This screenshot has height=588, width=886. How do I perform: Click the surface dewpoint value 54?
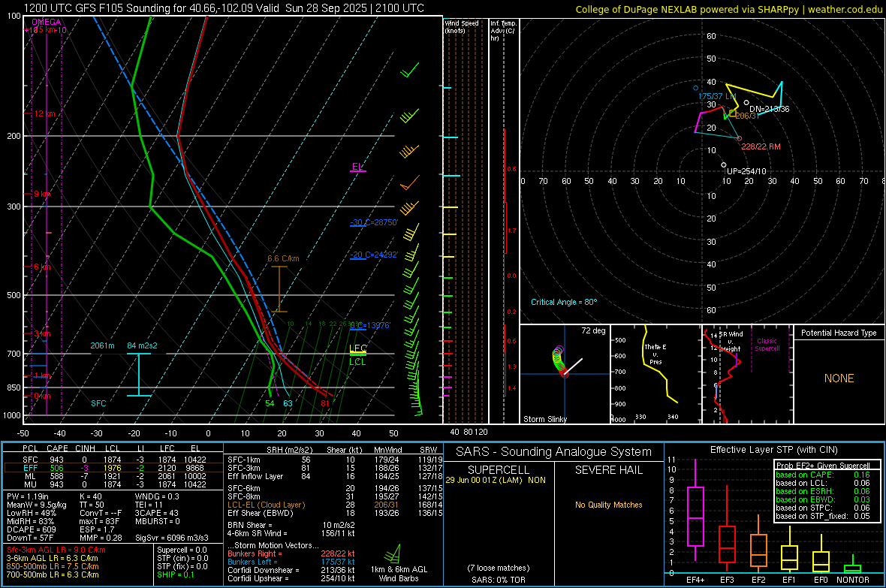(270, 403)
